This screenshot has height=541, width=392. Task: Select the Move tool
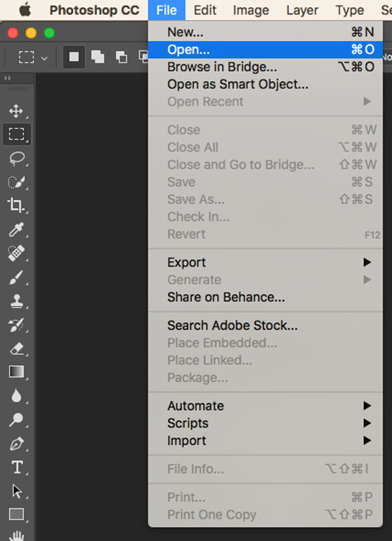click(x=16, y=112)
